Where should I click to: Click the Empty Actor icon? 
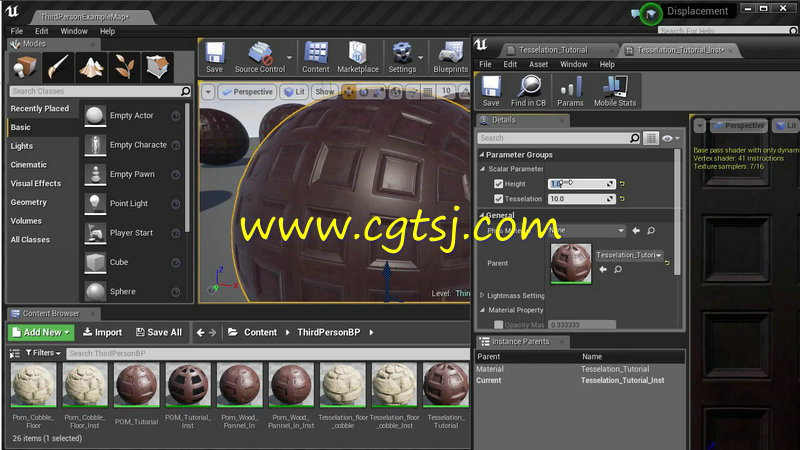click(95, 116)
